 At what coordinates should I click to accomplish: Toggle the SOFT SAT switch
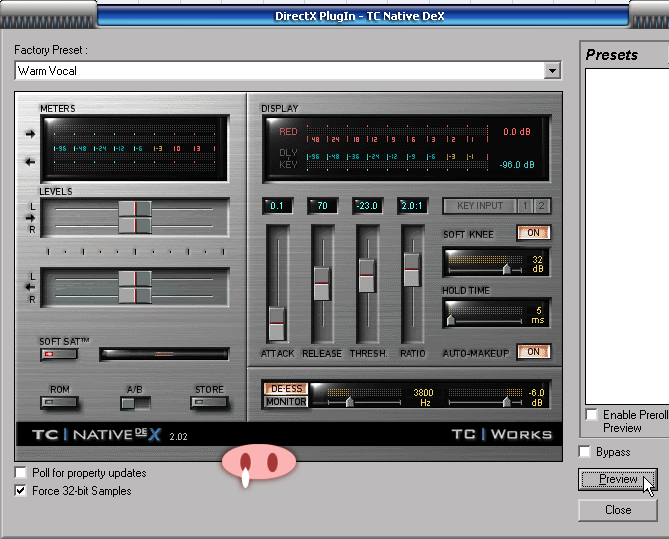coord(59,354)
